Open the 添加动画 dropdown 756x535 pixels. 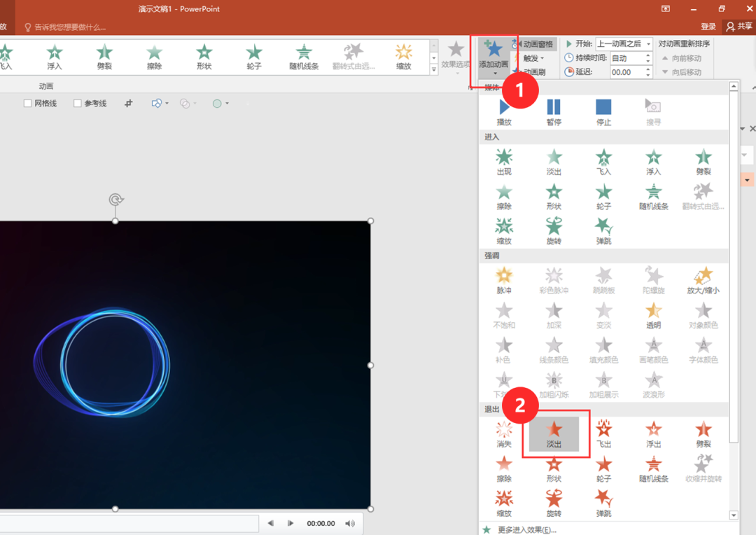(493, 58)
